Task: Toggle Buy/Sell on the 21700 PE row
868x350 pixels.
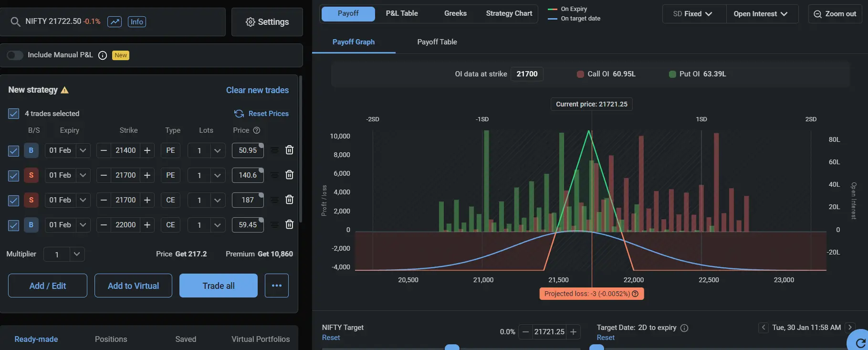Action: click(x=31, y=175)
